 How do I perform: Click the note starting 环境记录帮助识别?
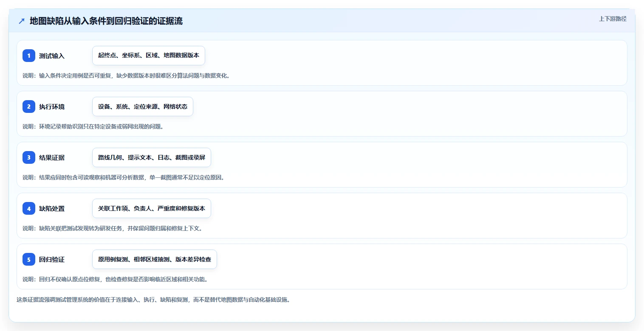[93, 126]
